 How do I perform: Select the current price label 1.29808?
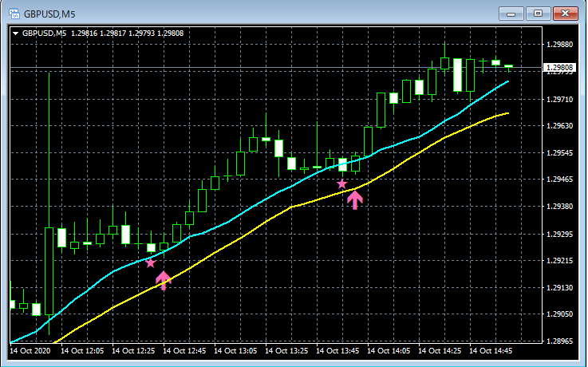click(559, 68)
